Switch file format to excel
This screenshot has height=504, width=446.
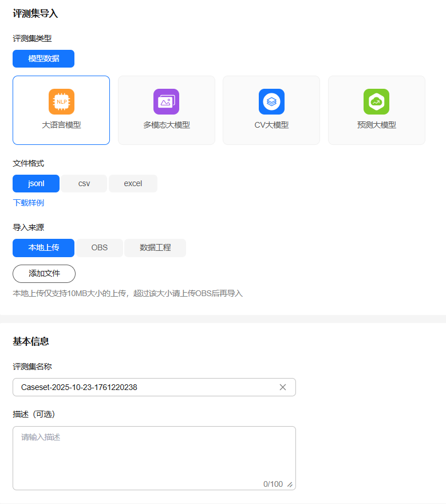133,183
